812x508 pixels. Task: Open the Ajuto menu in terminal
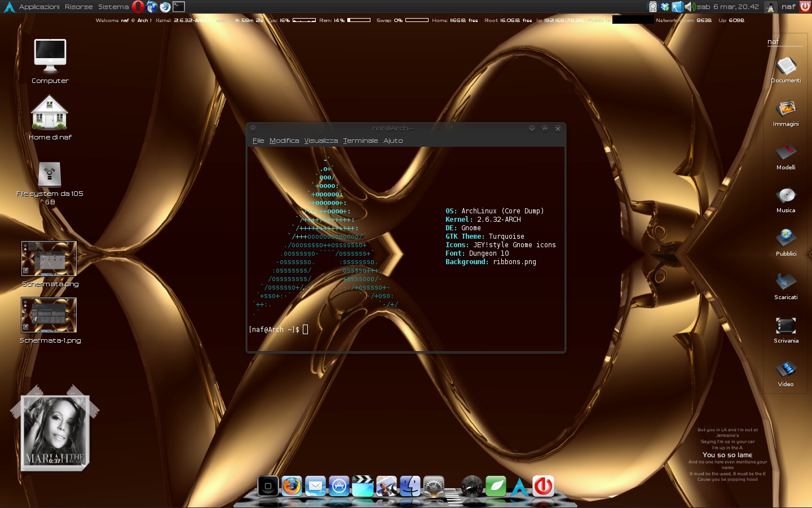pos(393,141)
